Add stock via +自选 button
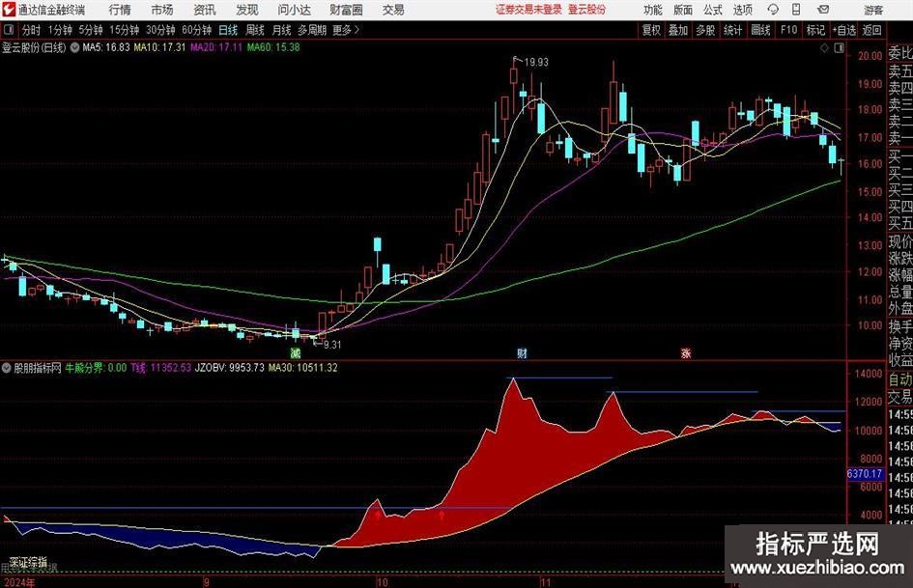 (843, 30)
